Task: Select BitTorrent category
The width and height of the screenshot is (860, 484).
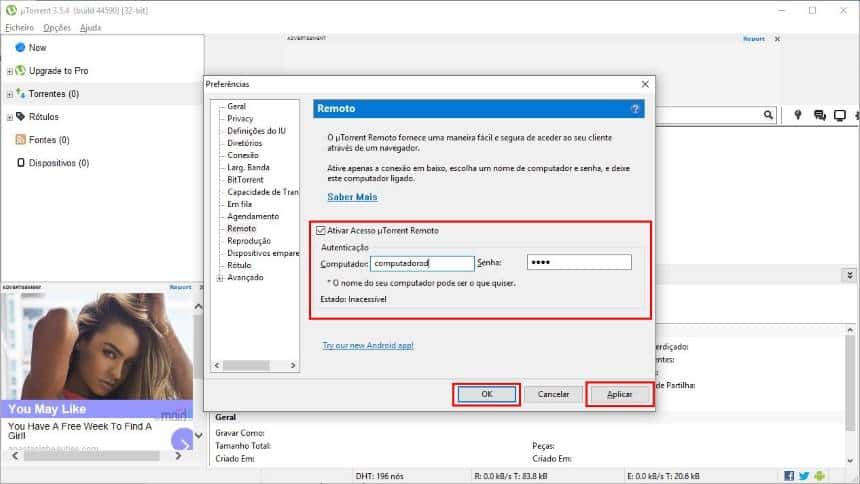Action: (245, 179)
